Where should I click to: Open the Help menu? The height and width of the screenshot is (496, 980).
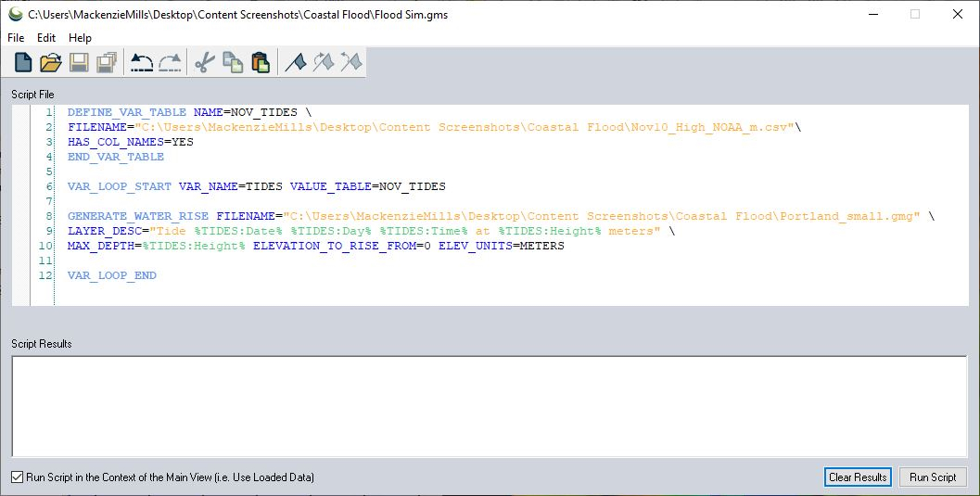[80, 37]
